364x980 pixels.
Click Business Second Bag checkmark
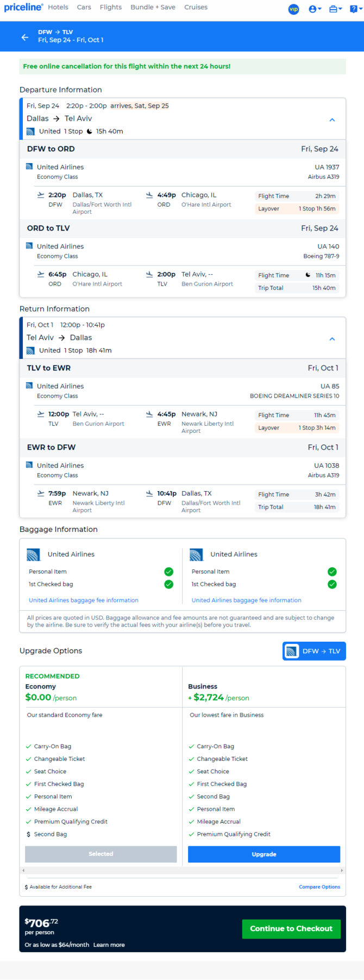pos(191,797)
